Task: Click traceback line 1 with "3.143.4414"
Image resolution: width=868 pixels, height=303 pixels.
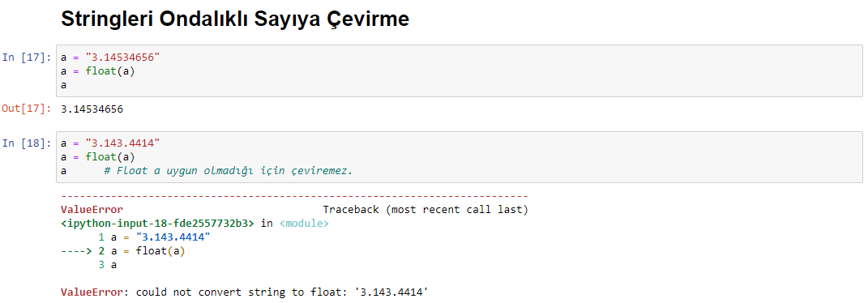Action: pos(155,237)
